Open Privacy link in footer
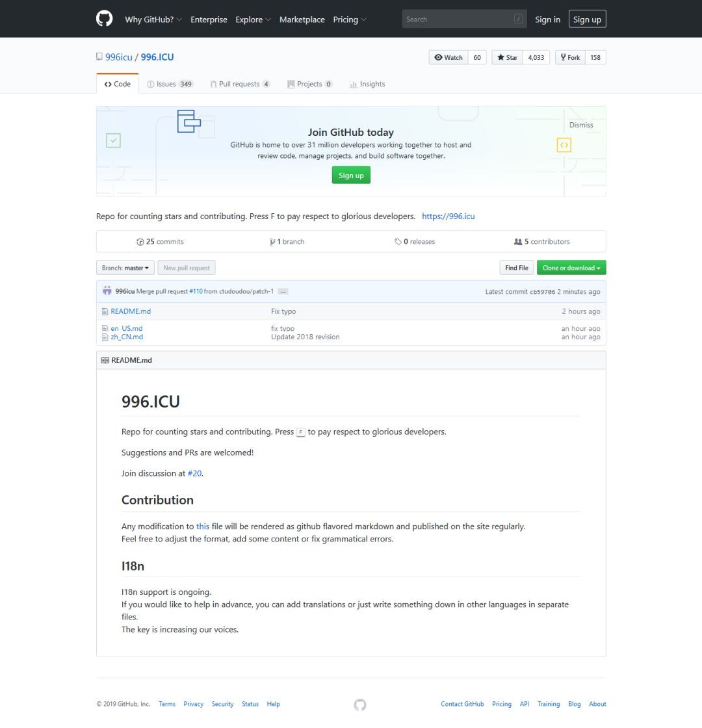The width and height of the screenshot is (702, 728). (x=193, y=705)
